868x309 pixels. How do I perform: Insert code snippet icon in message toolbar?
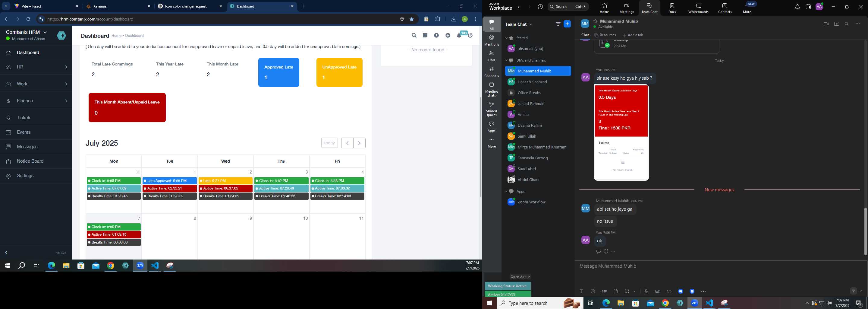pyautogui.click(x=669, y=291)
